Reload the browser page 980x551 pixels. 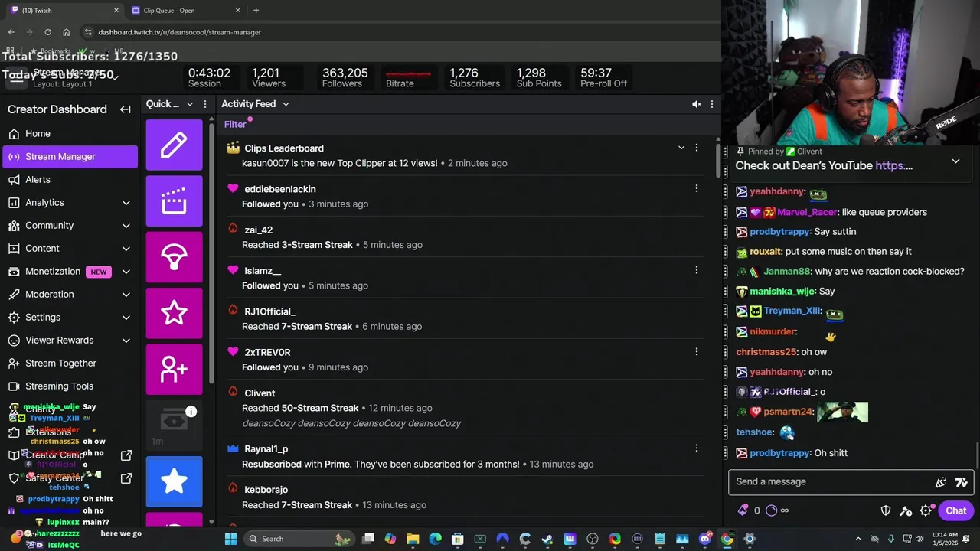pyautogui.click(x=47, y=32)
